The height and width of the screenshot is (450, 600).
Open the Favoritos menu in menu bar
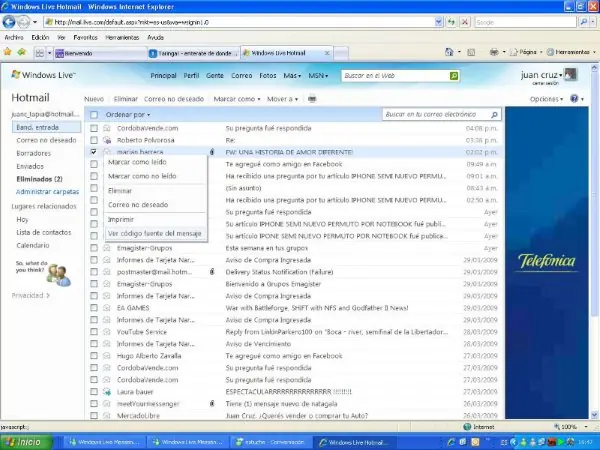pos(85,38)
